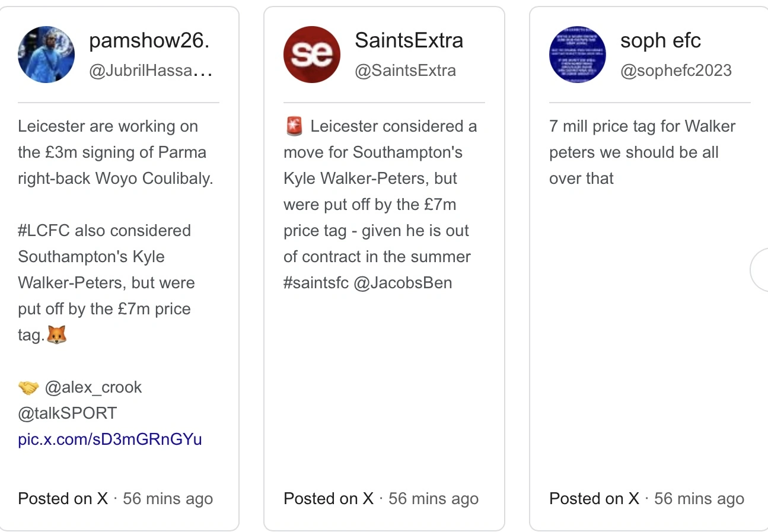Open soph efc post about Walker peters
Screen dimensions: 768x532
(x=642, y=152)
